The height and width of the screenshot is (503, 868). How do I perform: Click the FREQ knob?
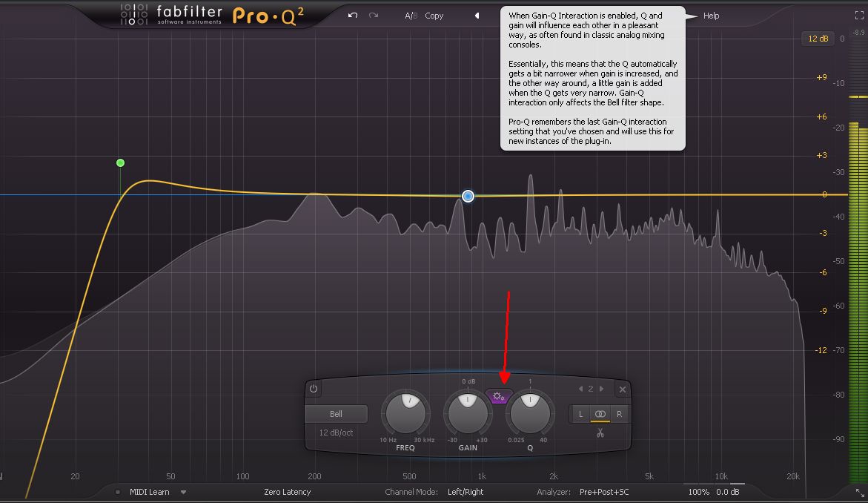pos(405,413)
